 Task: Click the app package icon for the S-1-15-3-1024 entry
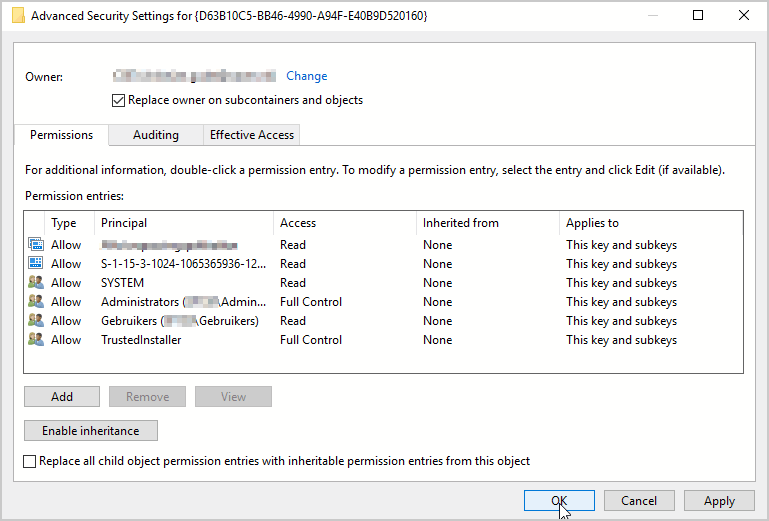[36, 264]
